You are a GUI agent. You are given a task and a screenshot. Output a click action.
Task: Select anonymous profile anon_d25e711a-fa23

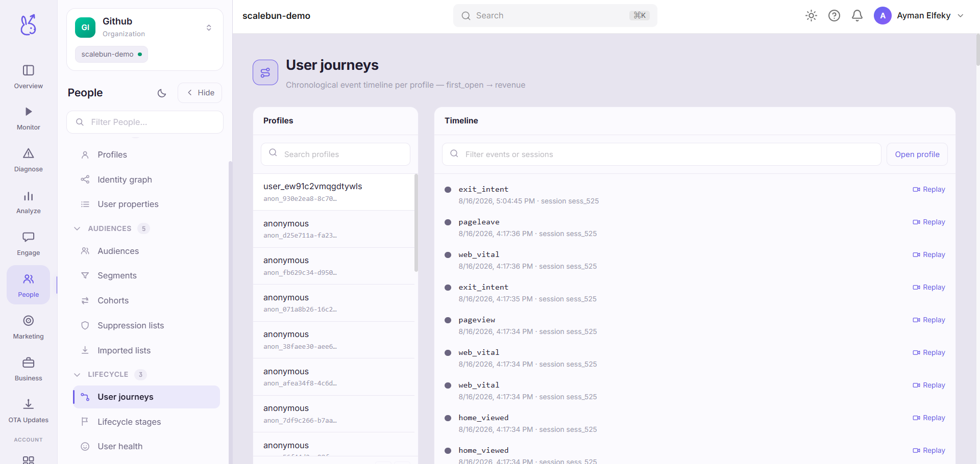tap(334, 229)
